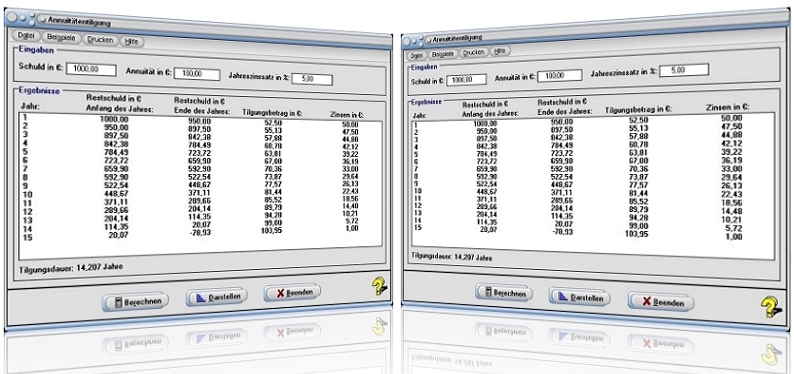Open the Drucken menu in left window
This screenshot has height=374, width=794.
(100, 40)
